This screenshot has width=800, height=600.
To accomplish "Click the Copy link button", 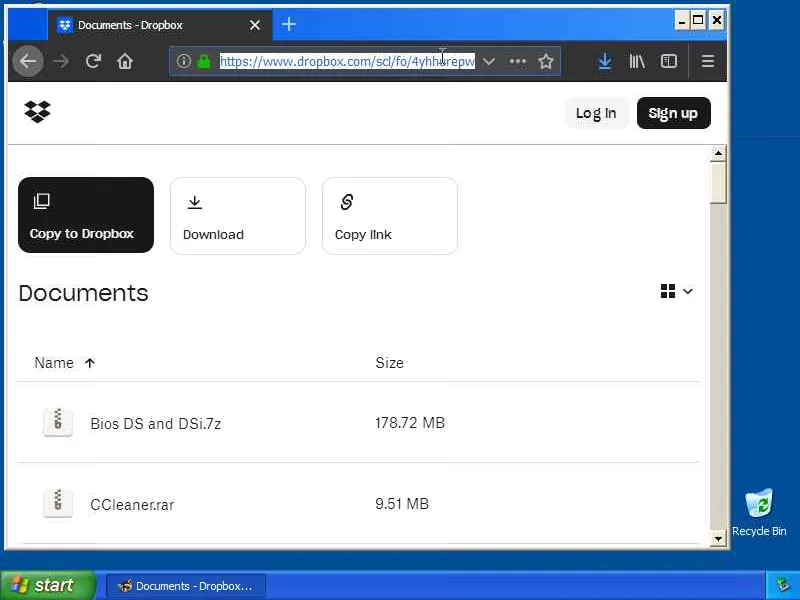I will [390, 216].
